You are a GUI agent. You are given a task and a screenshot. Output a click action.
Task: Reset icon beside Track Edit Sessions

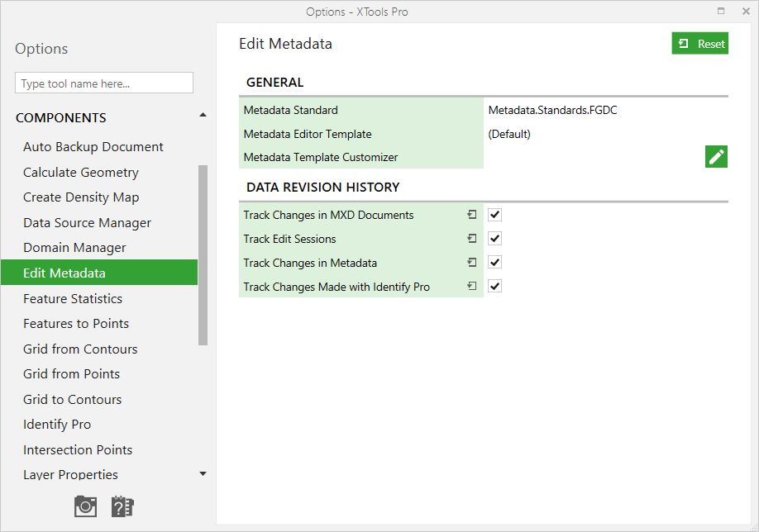[472, 239]
